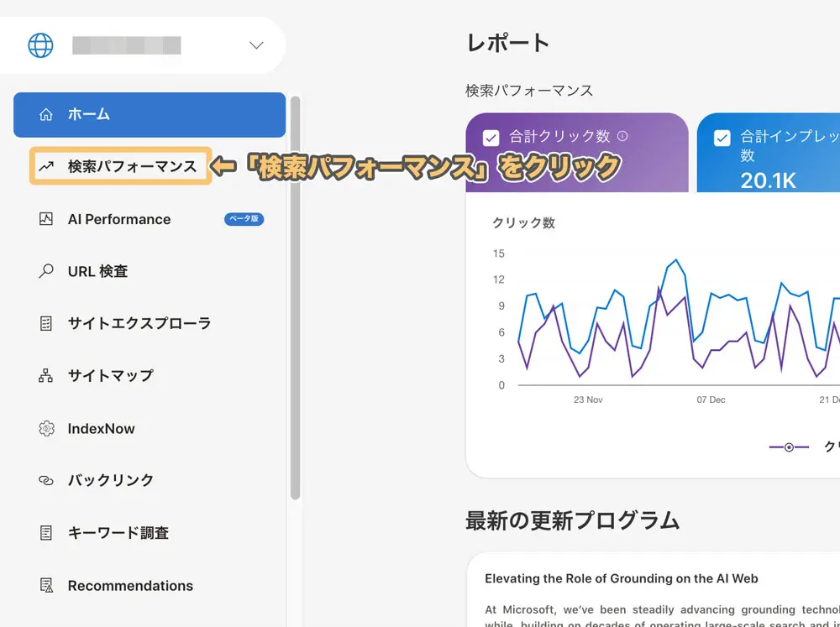Click the 20.1K impressions value
Image resolution: width=840 pixels, height=627 pixels.
[x=769, y=181]
